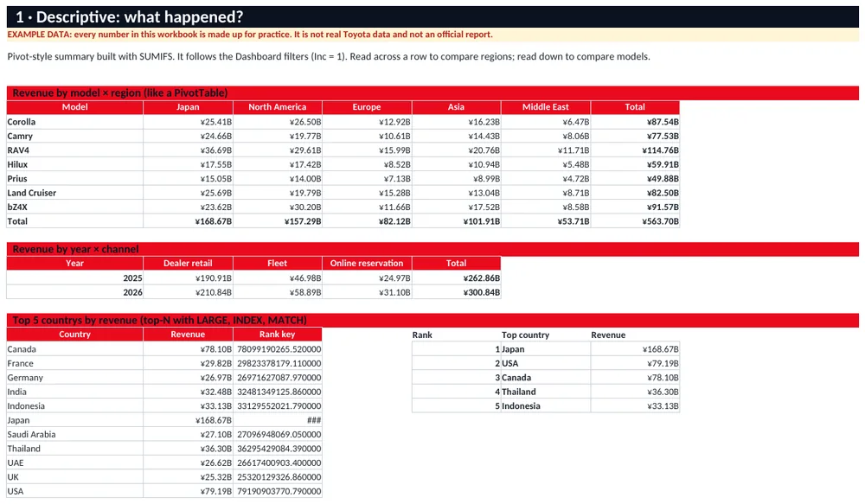Click the 'Fleet' column header
Viewport: 865px width, 504px height.
pos(278,263)
